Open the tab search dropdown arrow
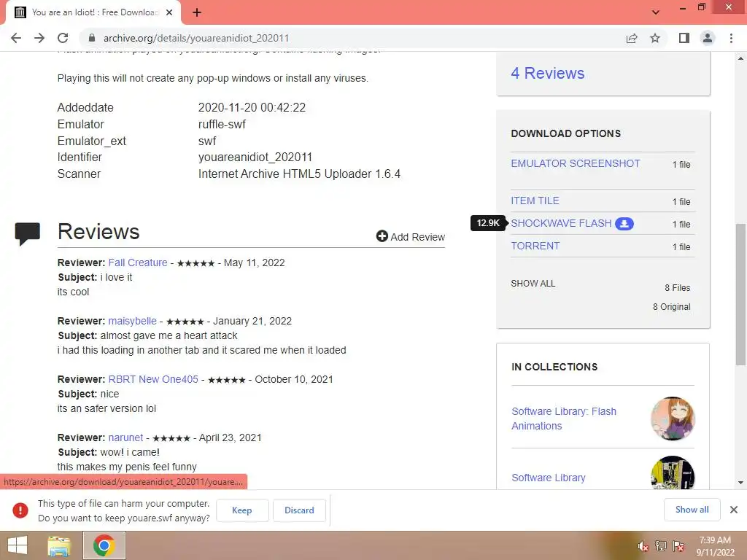 click(656, 12)
